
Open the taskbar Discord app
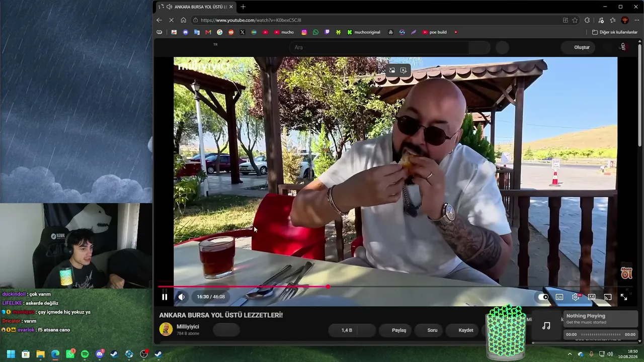[100, 354]
